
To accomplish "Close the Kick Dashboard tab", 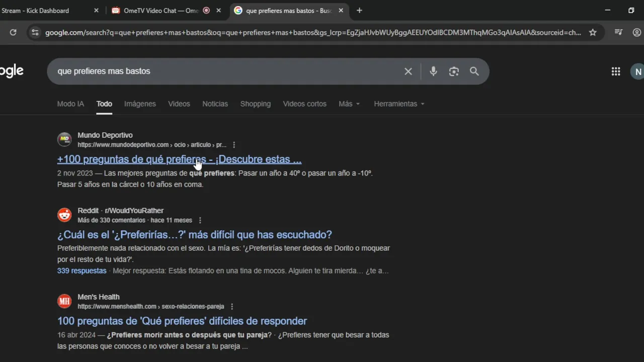I will click(96, 11).
